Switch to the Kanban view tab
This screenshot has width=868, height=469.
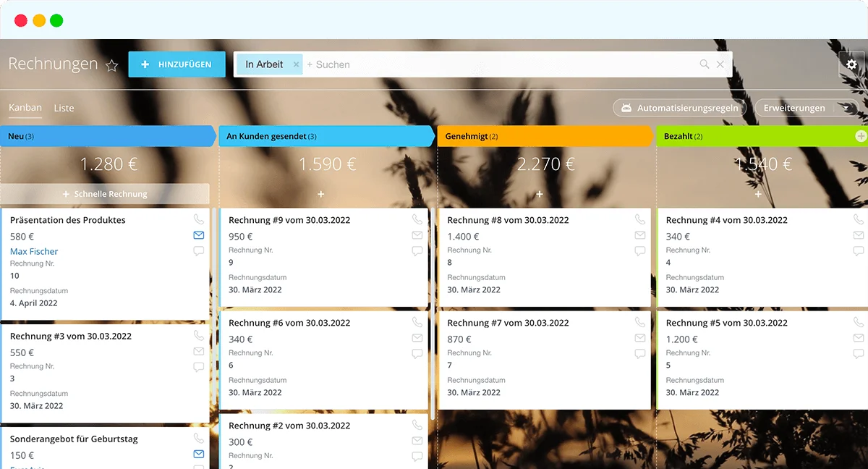25,108
